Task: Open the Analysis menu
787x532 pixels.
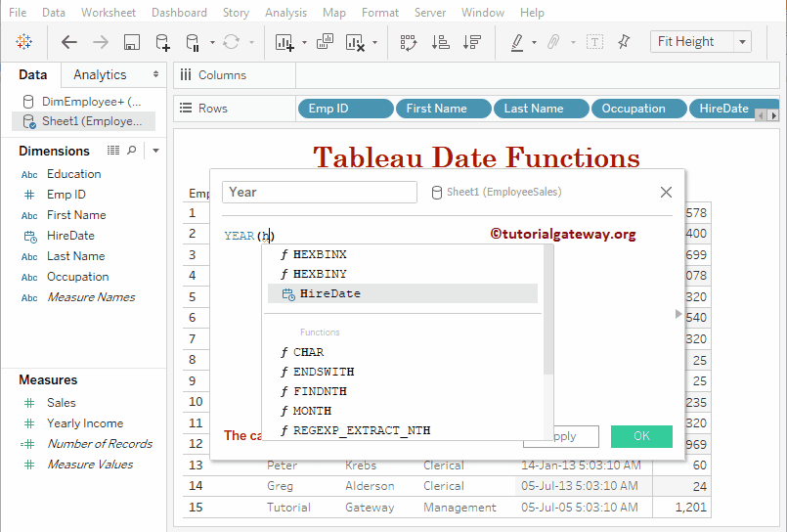Action: tap(285, 13)
